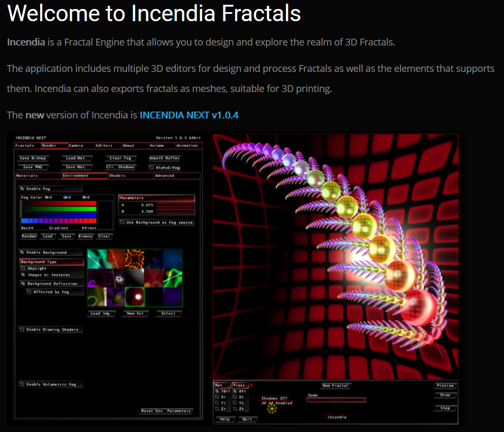Image resolution: width=504 pixels, height=432 pixels.
Task: Click the Load Mat. button
Action: [77, 158]
